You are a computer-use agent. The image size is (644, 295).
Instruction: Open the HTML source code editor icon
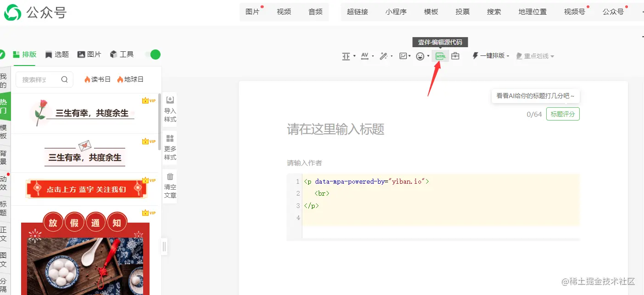pyautogui.click(x=440, y=56)
